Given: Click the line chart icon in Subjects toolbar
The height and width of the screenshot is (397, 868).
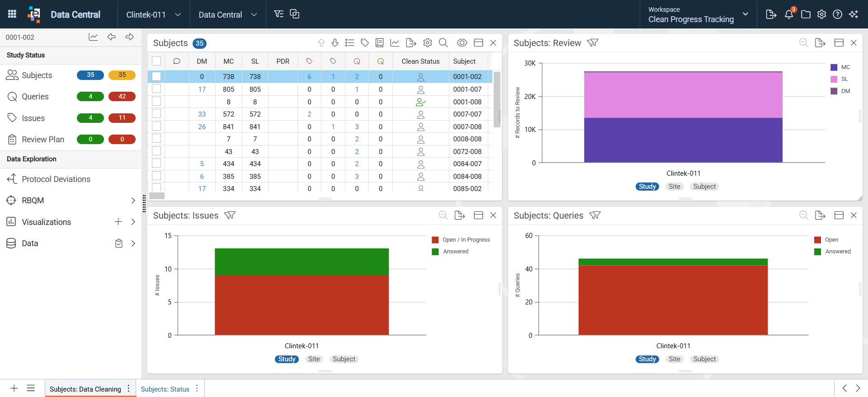Looking at the screenshot, I should pyautogui.click(x=395, y=42).
